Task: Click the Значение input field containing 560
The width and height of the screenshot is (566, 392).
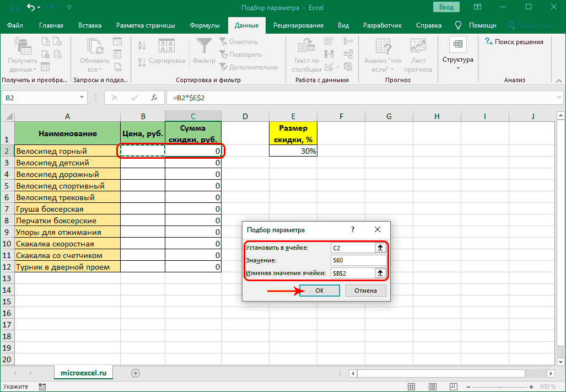Action: (x=358, y=260)
